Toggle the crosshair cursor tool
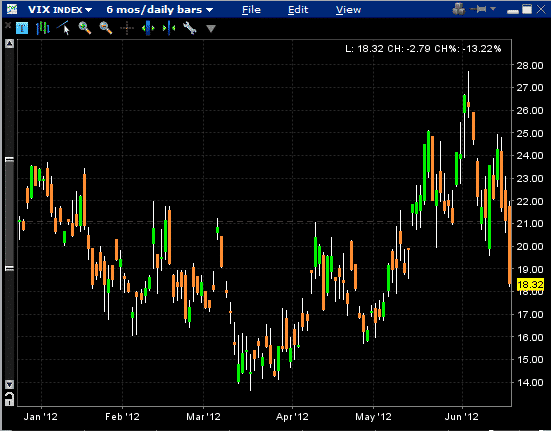This screenshot has height=431, width=551. pyautogui.click(x=127, y=28)
